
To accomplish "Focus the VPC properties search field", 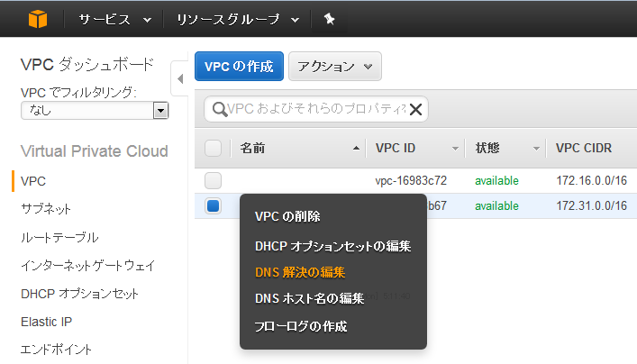I will pyautogui.click(x=316, y=109).
